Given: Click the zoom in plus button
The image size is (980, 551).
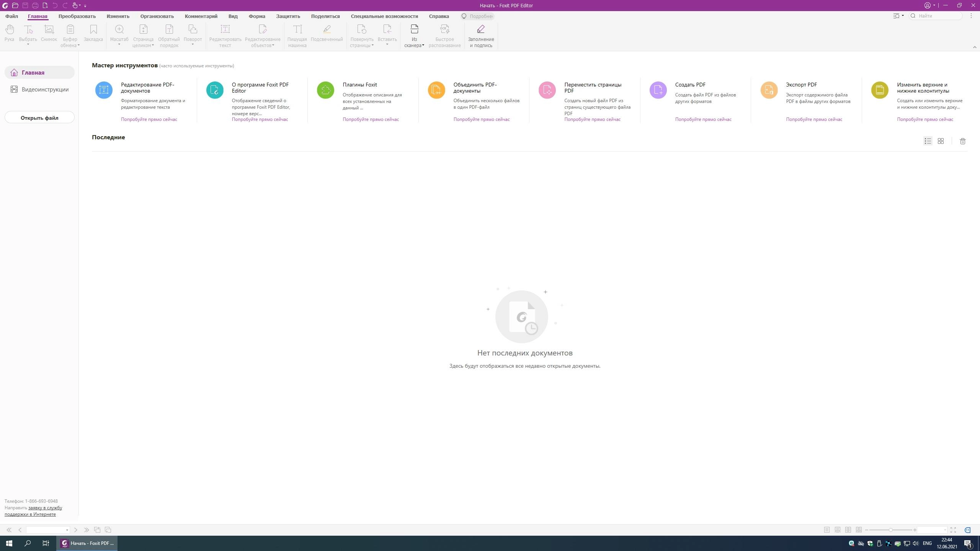Looking at the screenshot, I should click(915, 530).
